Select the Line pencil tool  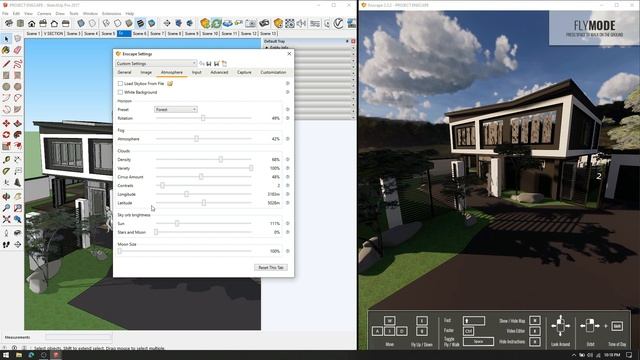click(x=6, y=64)
